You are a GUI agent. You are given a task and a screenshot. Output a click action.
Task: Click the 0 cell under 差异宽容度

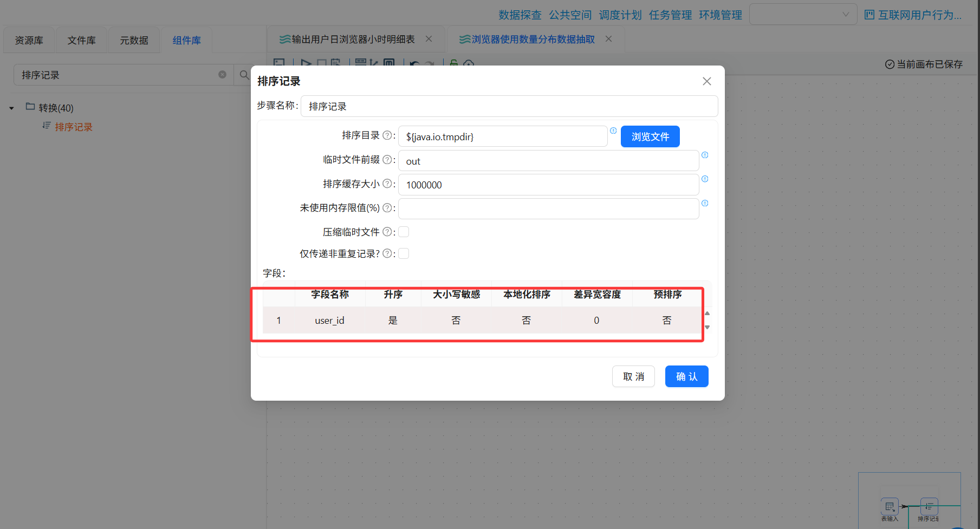coord(596,320)
